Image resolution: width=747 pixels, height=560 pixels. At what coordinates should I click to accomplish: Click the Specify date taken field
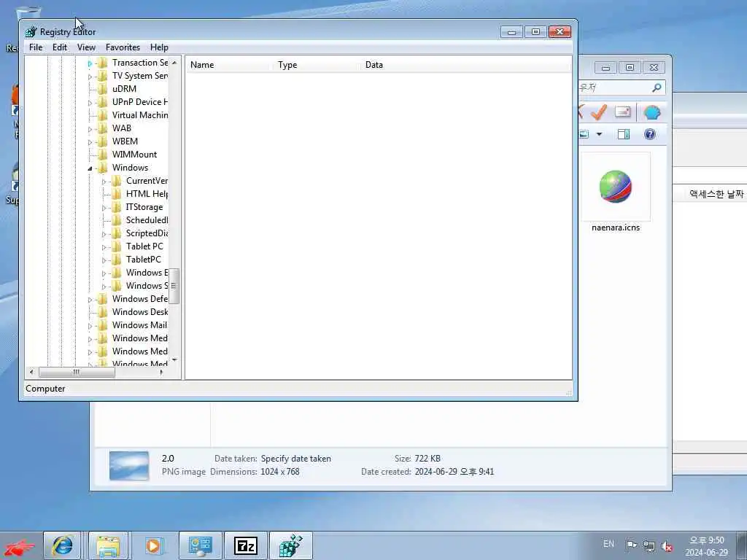point(296,459)
